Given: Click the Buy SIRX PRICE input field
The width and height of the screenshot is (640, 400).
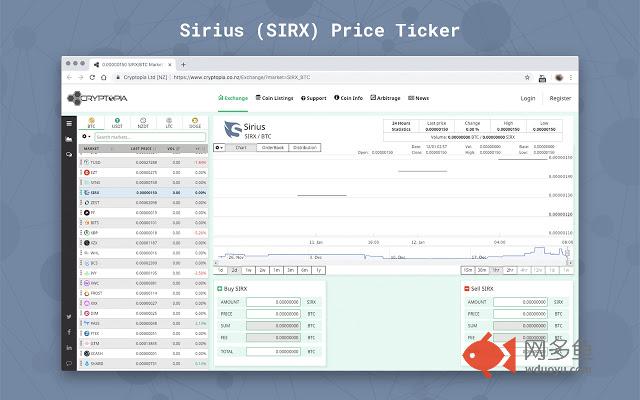Looking at the screenshot, I should coord(273,314).
